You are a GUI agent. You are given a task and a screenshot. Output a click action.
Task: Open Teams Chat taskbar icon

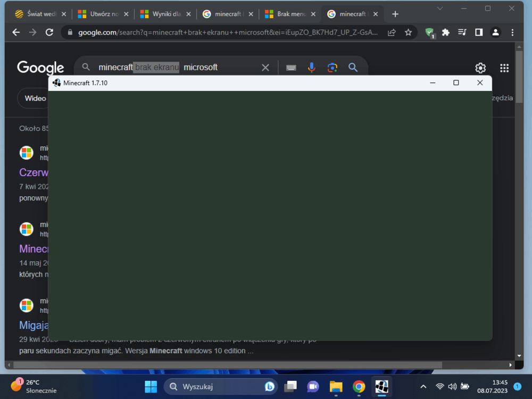click(x=313, y=386)
